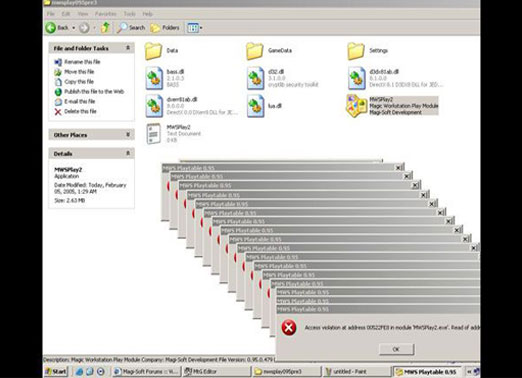The height and width of the screenshot is (378, 522).
Task: Click Move this file link
Action: [79, 72]
